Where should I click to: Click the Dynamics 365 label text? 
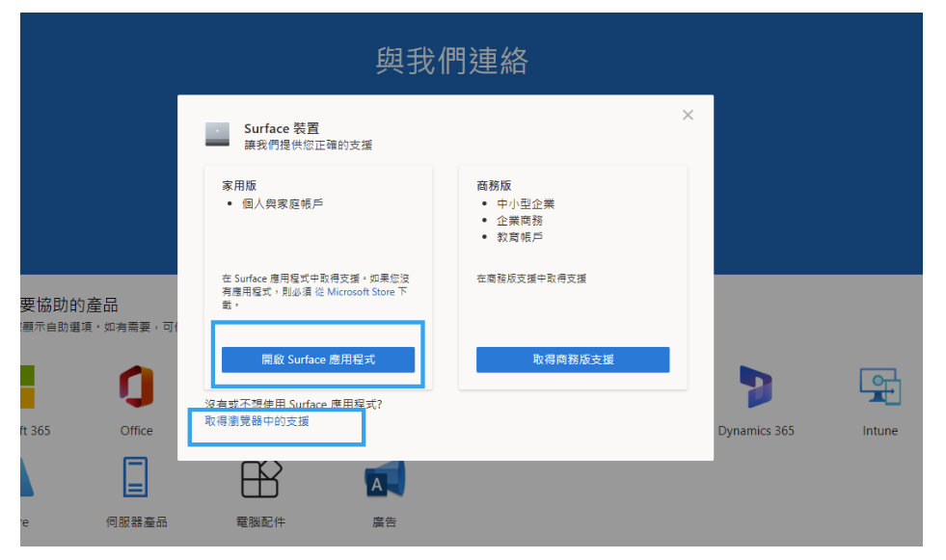point(755,431)
